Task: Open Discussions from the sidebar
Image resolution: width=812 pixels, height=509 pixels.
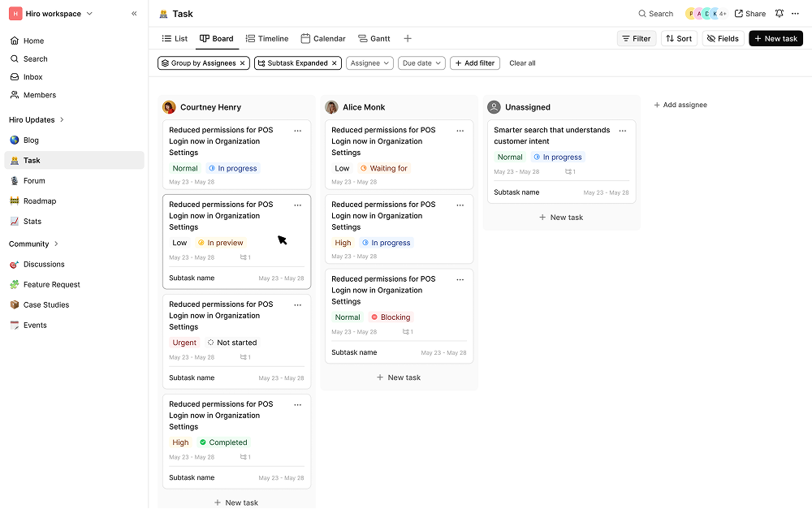Action: coord(44,264)
